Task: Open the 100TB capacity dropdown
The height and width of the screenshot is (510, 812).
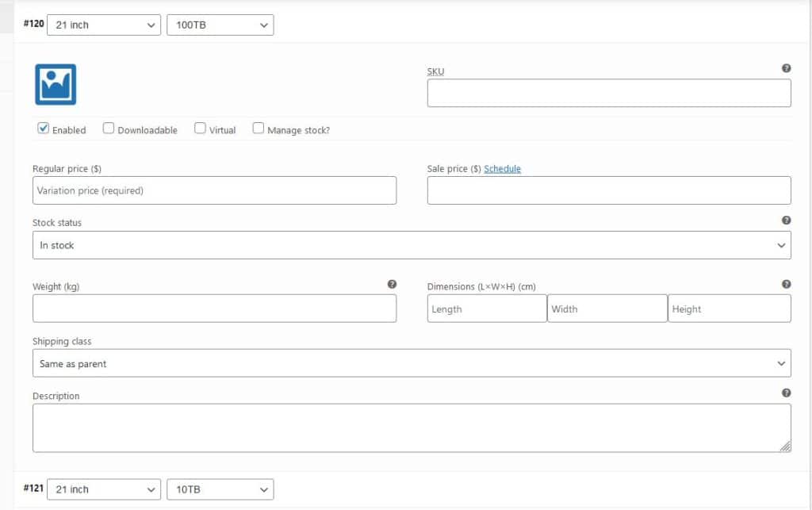Action: pos(220,25)
